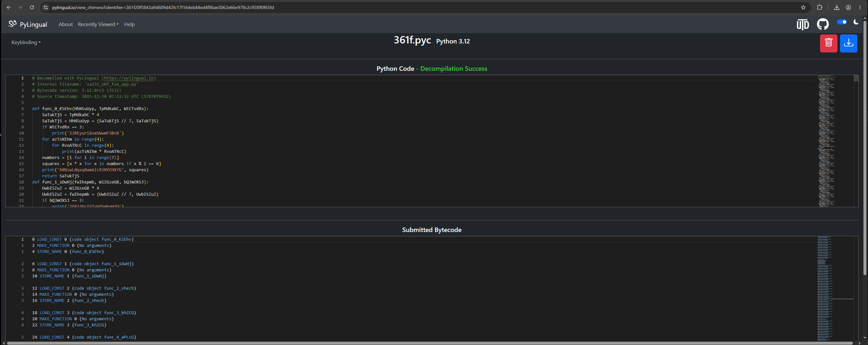The image size is (868, 345).
Task: Click bytecode STORE_NAME 3 (func_3_khZCG) line
Action: click(69, 325)
